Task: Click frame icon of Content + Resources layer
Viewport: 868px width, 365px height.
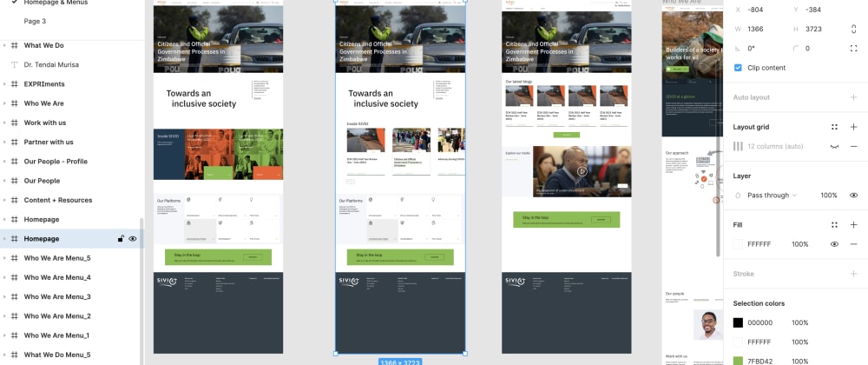Action: [x=15, y=200]
